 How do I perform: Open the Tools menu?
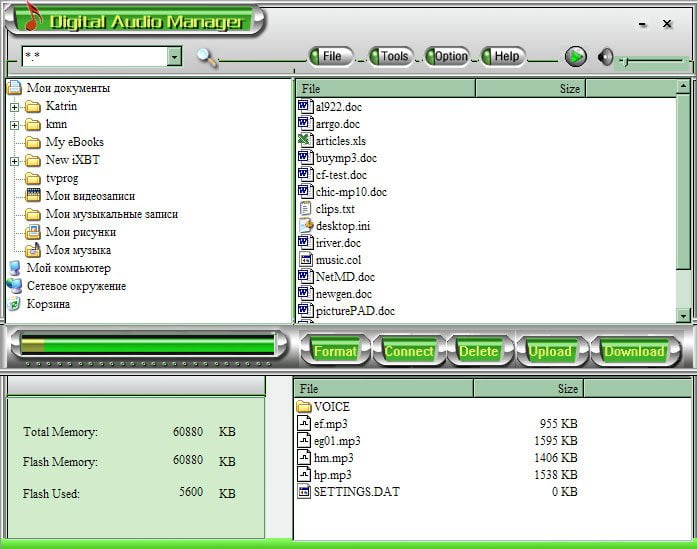point(392,56)
